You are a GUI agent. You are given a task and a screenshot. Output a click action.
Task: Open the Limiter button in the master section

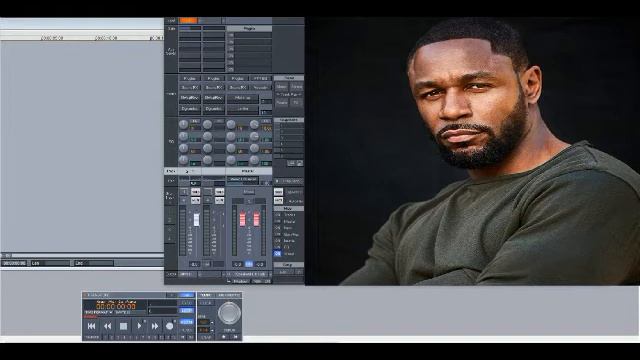243,109
